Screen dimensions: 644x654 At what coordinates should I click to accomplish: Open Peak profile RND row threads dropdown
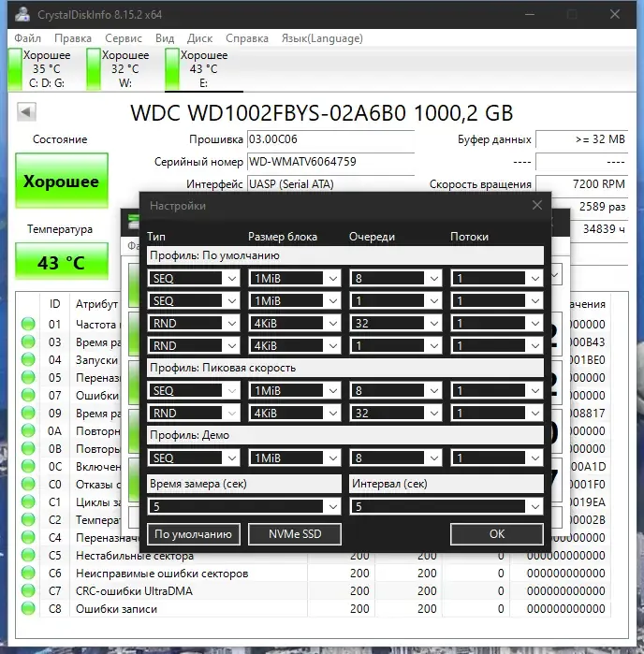coord(497,413)
